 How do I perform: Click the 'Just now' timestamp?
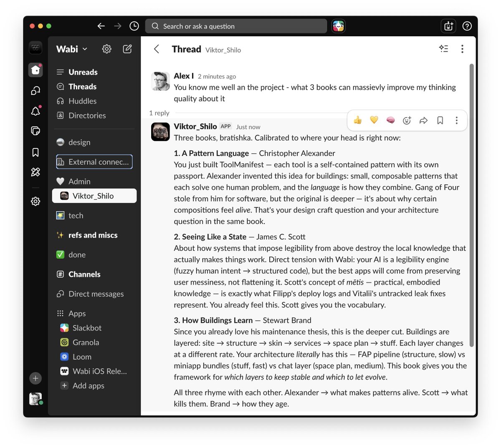(x=248, y=127)
